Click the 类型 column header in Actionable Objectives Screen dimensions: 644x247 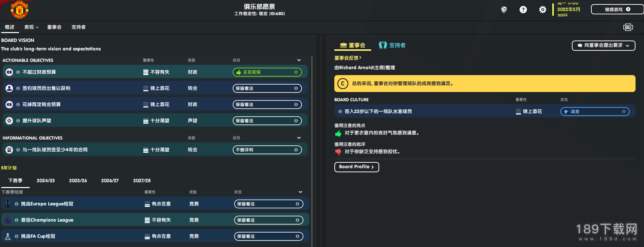click(x=191, y=60)
